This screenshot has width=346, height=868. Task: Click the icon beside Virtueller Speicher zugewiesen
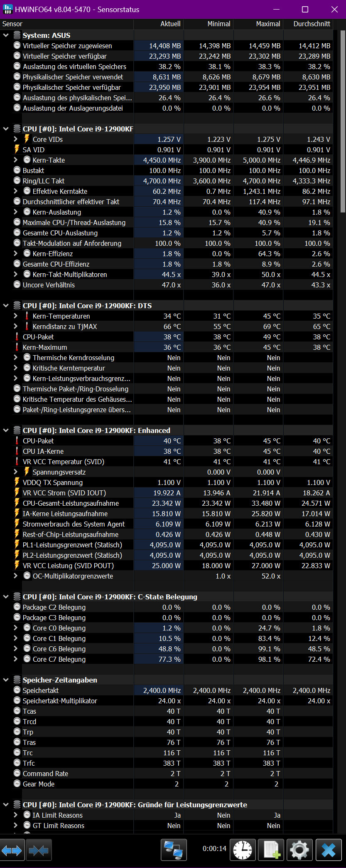17,45
